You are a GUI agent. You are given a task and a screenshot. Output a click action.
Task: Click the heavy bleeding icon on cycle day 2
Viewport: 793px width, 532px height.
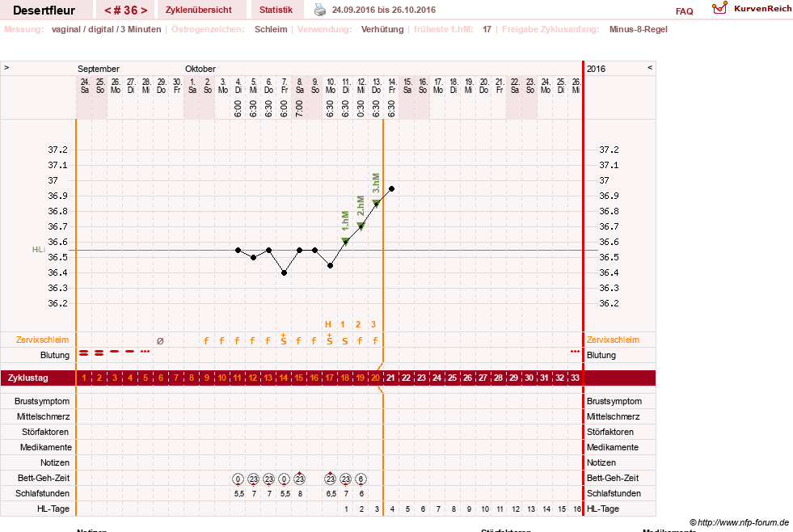click(99, 353)
